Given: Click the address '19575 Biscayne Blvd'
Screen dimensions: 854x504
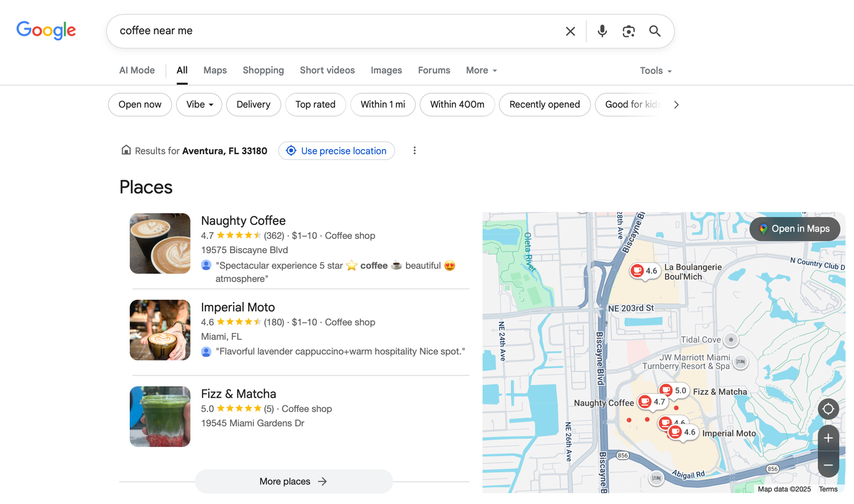Looking at the screenshot, I should (x=244, y=250).
